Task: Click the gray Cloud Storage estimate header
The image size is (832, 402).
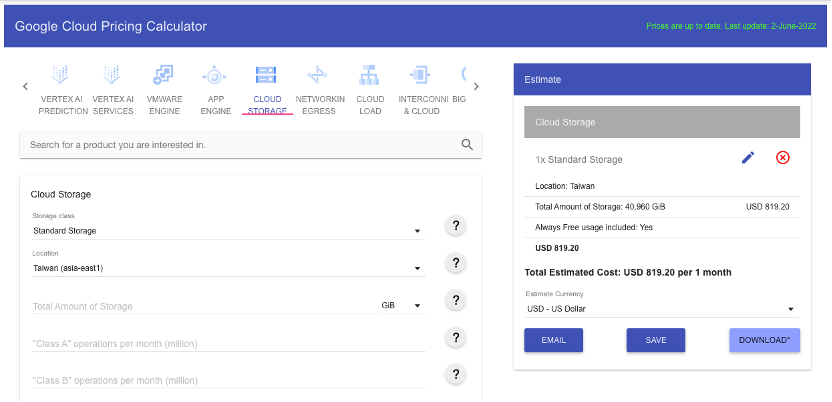Action: point(662,122)
